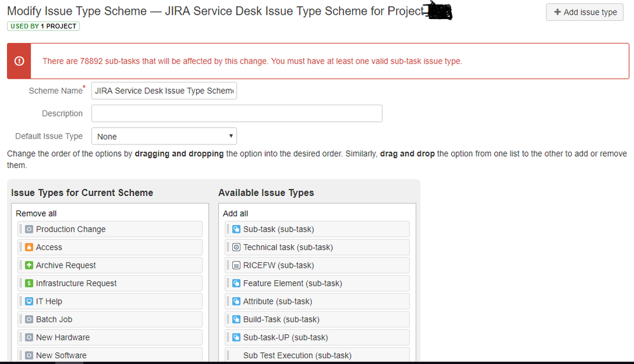Click the IT Help monitor icon
This screenshot has height=364, width=634.
coord(29,301)
